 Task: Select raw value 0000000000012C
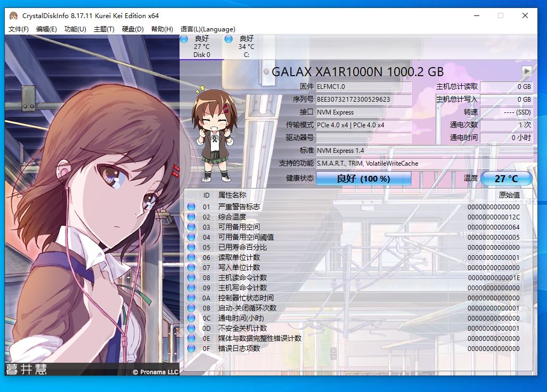click(494, 217)
